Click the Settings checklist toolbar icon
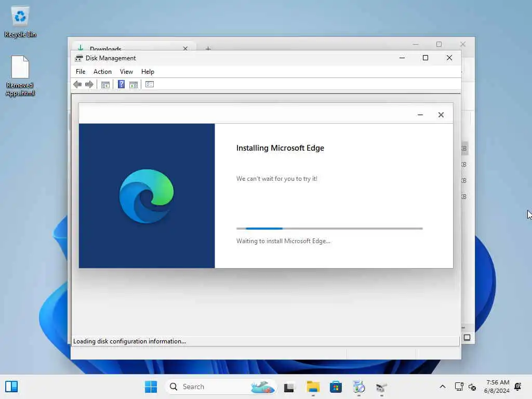532x399 pixels. click(x=150, y=85)
